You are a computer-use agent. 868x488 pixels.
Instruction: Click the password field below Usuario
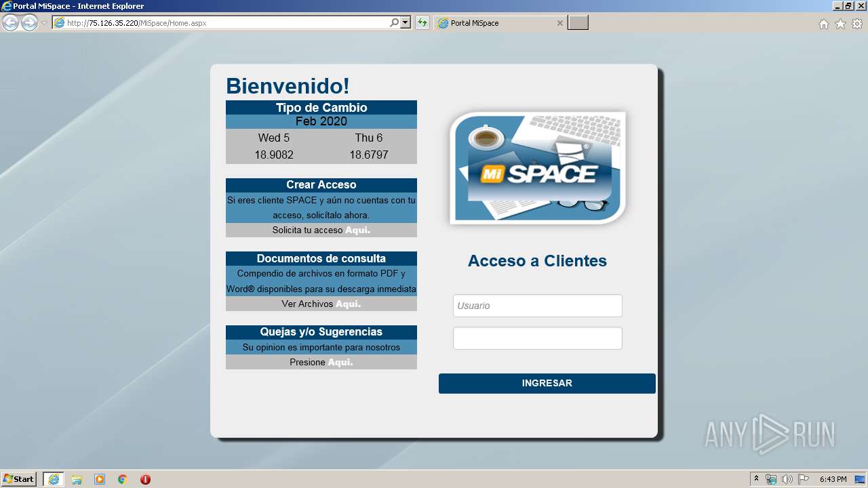(x=538, y=338)
